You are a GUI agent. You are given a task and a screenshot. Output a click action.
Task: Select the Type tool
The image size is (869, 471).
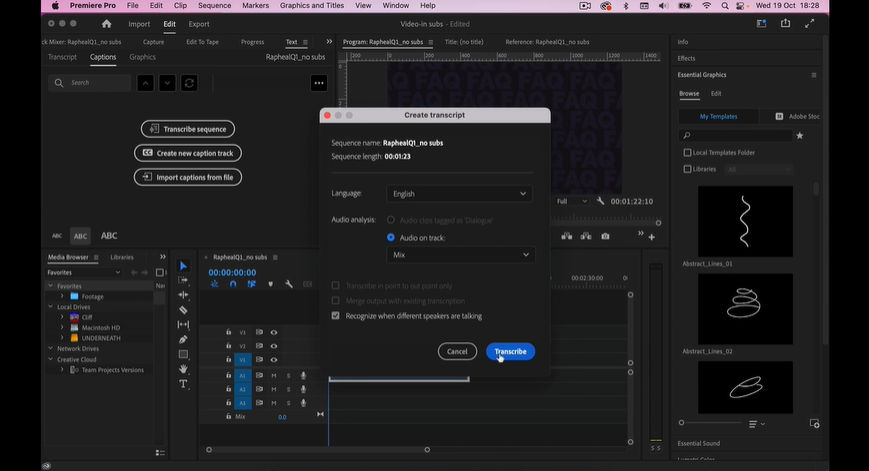click(183, 383)
